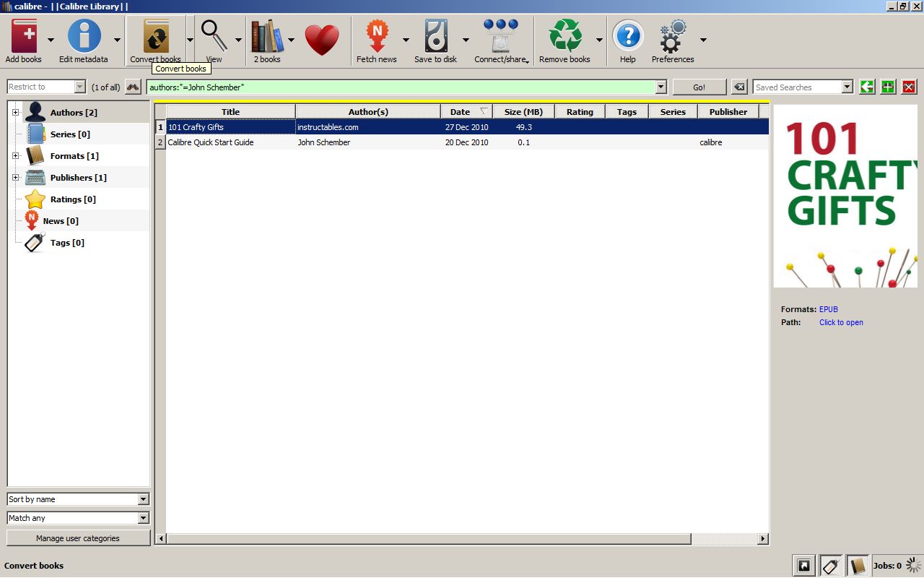Click the green arrow copy-search icon
This screenshot has width=924, height=578.
point(867,87)
